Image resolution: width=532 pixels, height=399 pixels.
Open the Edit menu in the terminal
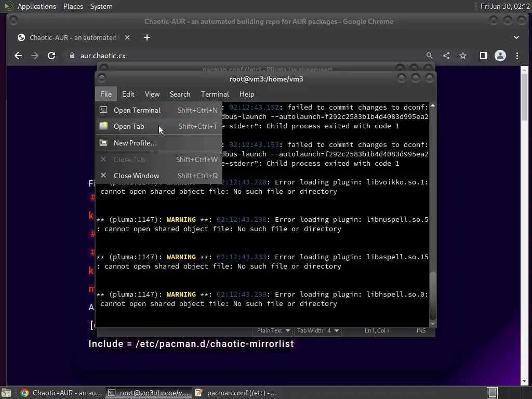tap(128, 95)
